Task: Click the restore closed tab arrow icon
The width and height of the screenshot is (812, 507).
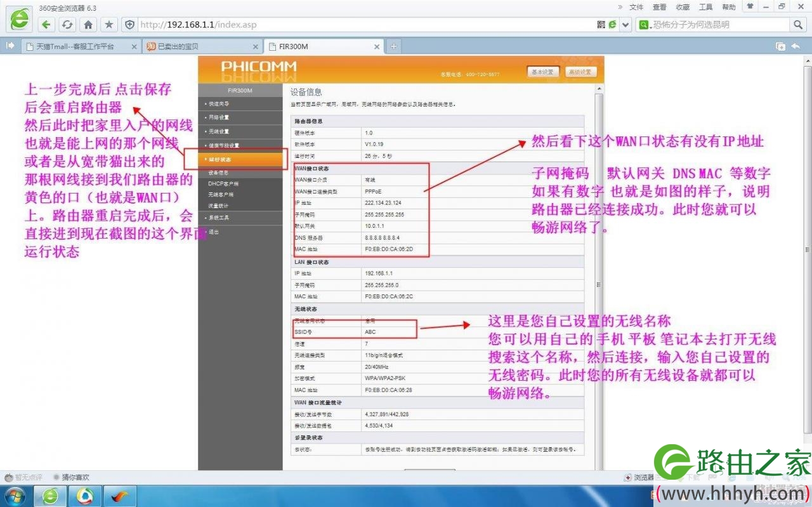Action: tap(795, 46)
